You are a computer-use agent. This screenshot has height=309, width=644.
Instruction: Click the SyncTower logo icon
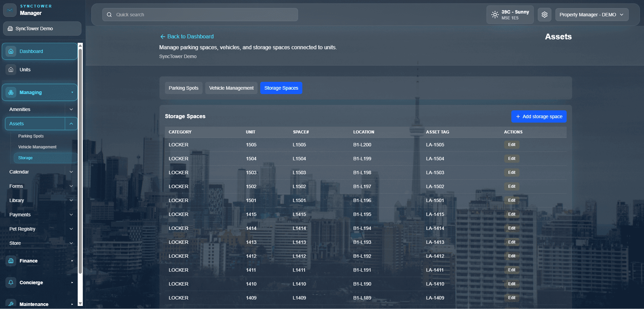pos(10,10)
